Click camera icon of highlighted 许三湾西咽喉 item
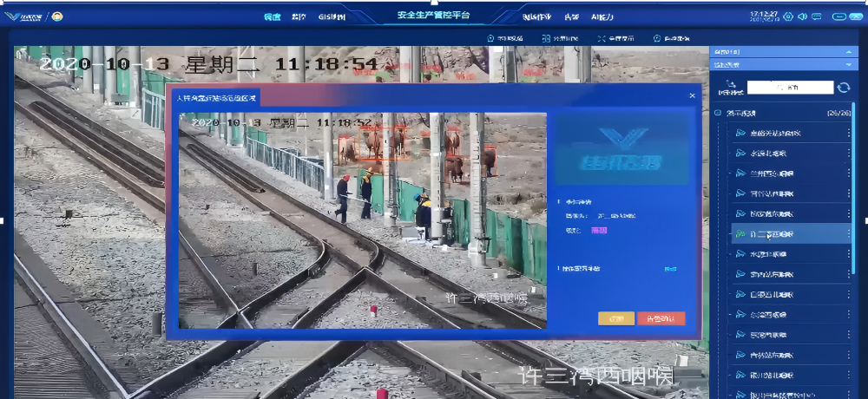868x399 pixels. (x=740, y=233)
